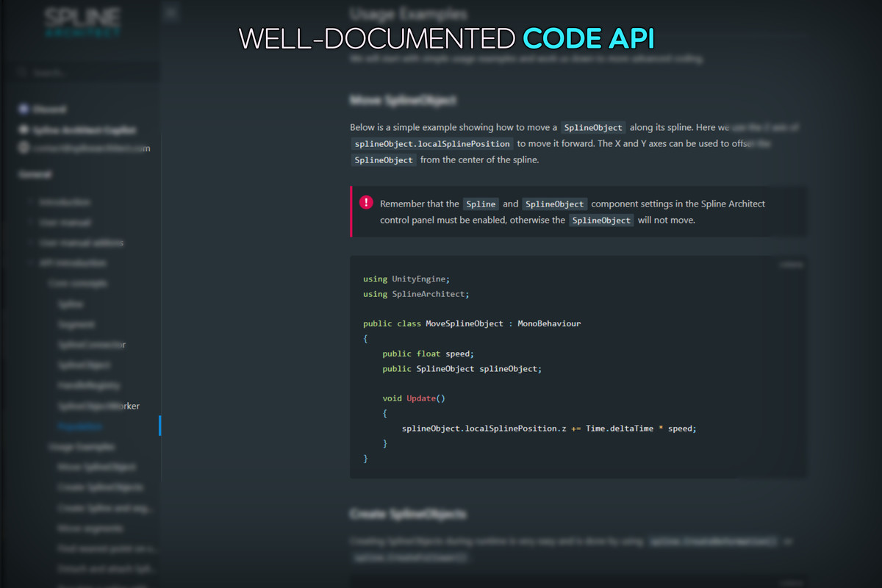Image resolution: width=882 pixels, height=588 pixels.
Task: Click the red exclamation warning icon
Action: pyautogui.click(x=366, y=202)
